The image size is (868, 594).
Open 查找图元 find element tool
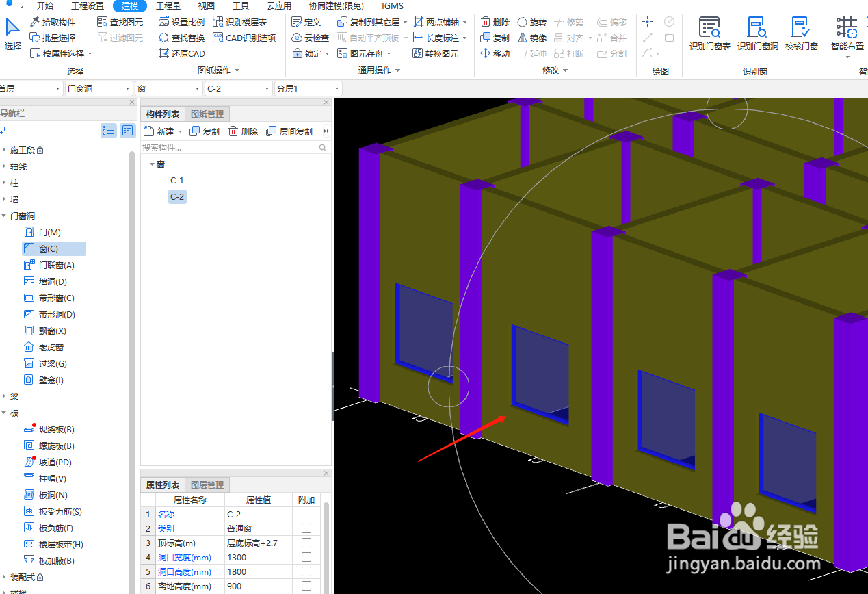120,22
